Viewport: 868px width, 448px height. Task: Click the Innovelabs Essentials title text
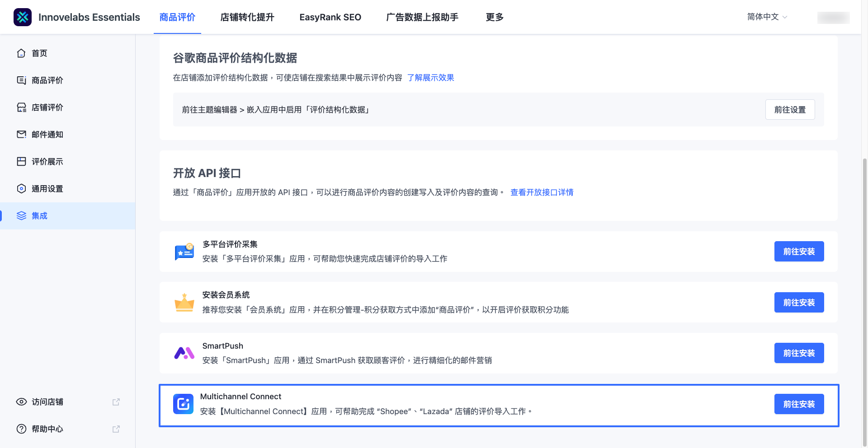coord(89,17)
